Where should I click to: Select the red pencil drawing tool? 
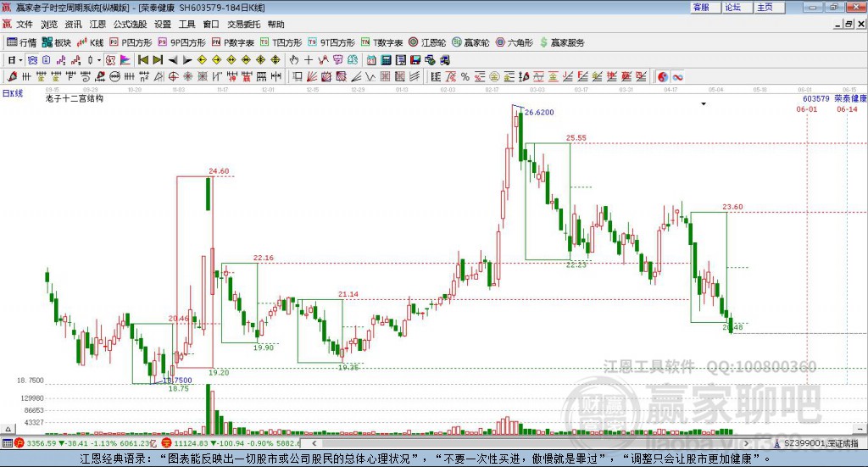[12, 77]
